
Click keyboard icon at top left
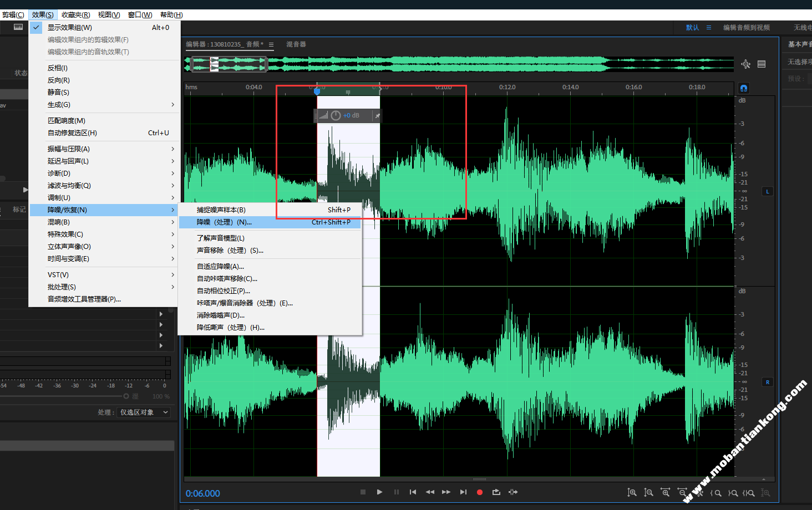pyautogui.click(x=18, y=27)
